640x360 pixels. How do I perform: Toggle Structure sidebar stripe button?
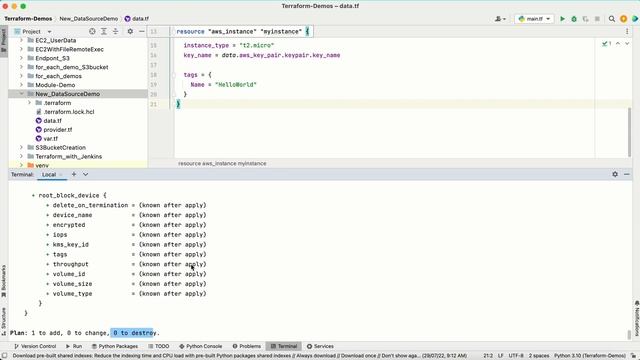point(4,322)
